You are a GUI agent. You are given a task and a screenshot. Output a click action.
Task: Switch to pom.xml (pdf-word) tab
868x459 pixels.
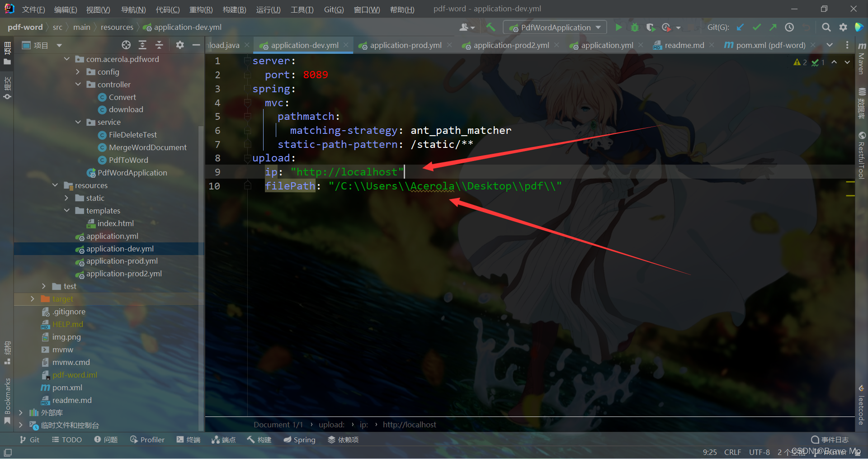tap(770, 45)
